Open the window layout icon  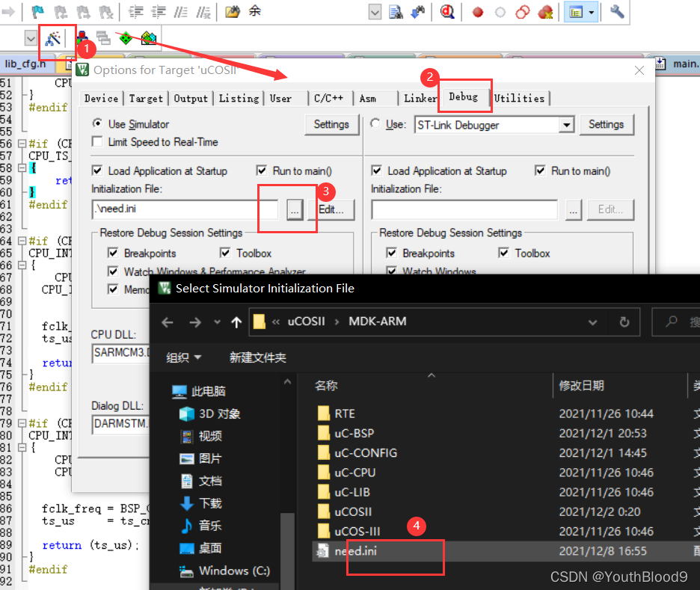[x=576, y=12]
